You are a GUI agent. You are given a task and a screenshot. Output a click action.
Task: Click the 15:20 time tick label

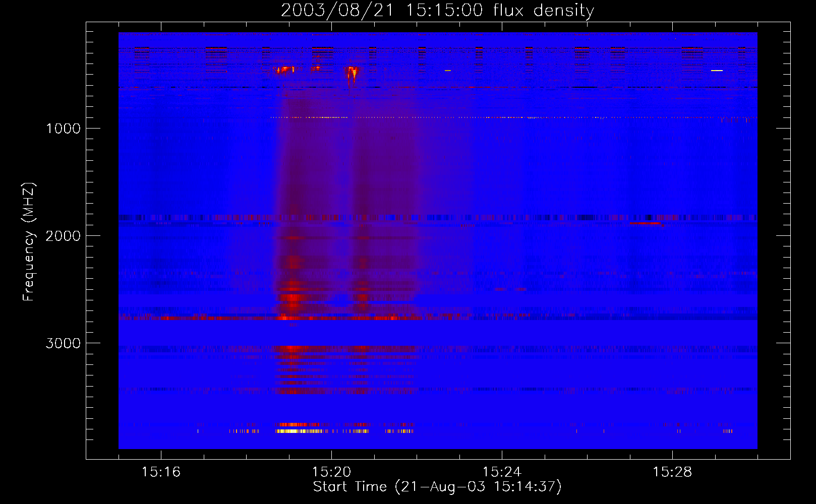pos(331,472)
